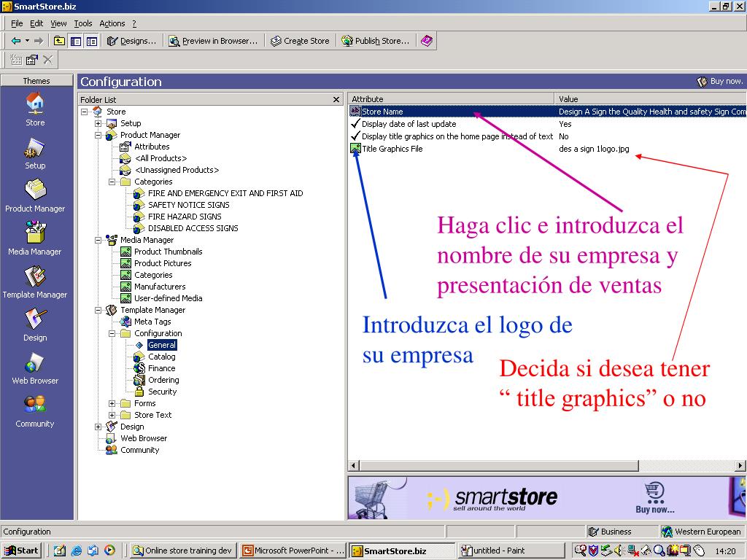This screenshot has height=560, width=747.
Task: Expand the Setup tree node
Action: (x=98, y=123)
